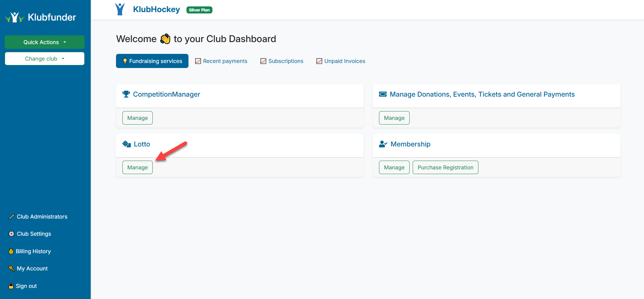Select the Fundraising services tab

click(152, 61)
